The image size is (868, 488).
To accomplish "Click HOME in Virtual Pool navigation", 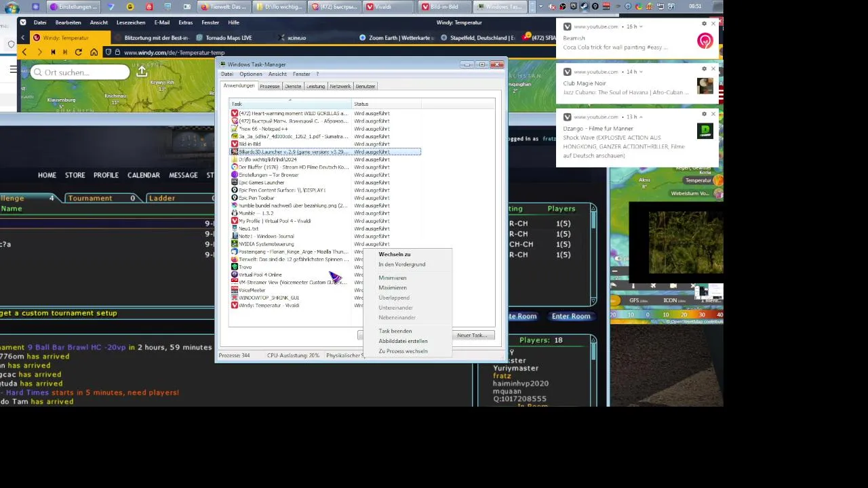I will pyautogui.click(x=47, y=175).
